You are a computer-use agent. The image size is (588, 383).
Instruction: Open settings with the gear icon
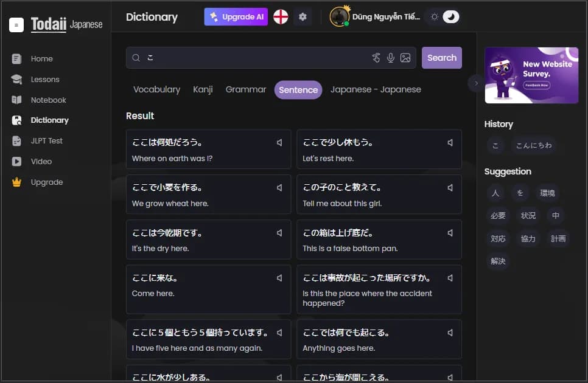coord(303,17)
